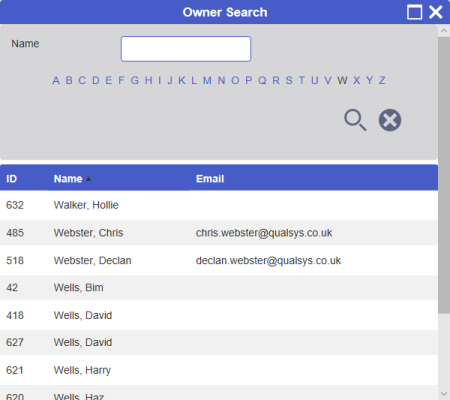This screenshot has width=450, height=400.
Task: Click the clear search X icon
Action: click(x=390, y=120)
